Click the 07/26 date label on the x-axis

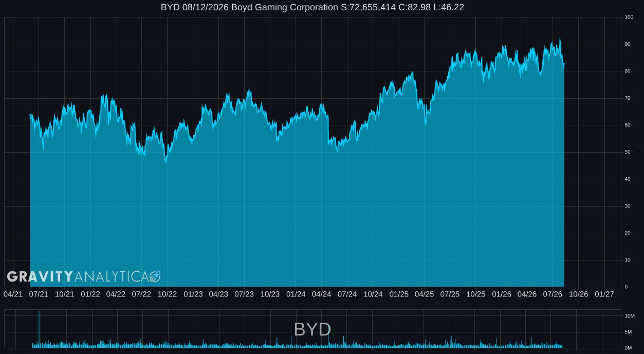point(553,294)
